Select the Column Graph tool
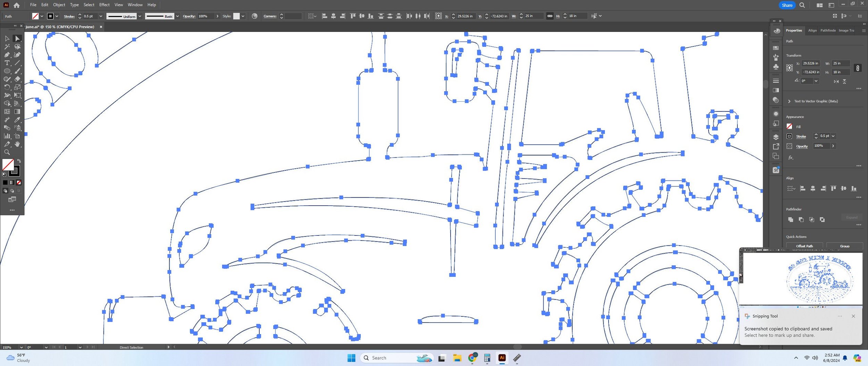This screenshot has width=868, height=366. pyautogui.click(x=7, y=136)
